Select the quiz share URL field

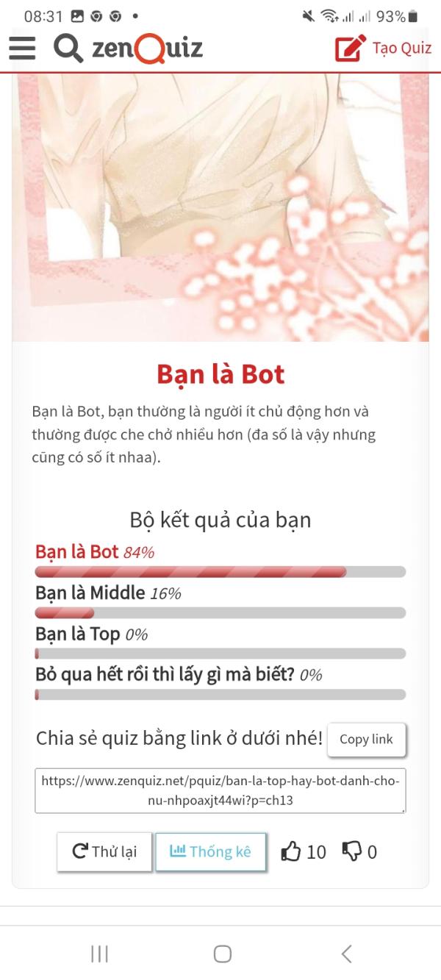(x=220, y=790)
